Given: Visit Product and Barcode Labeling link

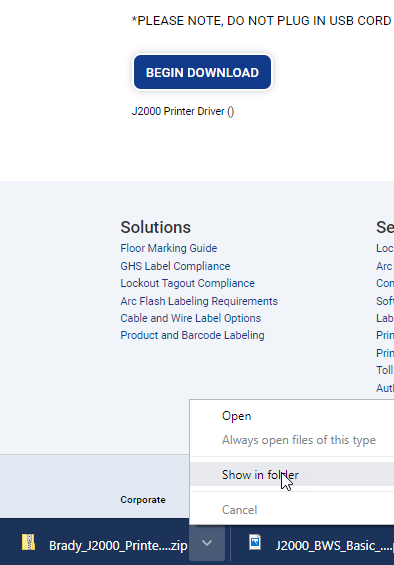Looking at the screenshot, I should click(192, 335).
